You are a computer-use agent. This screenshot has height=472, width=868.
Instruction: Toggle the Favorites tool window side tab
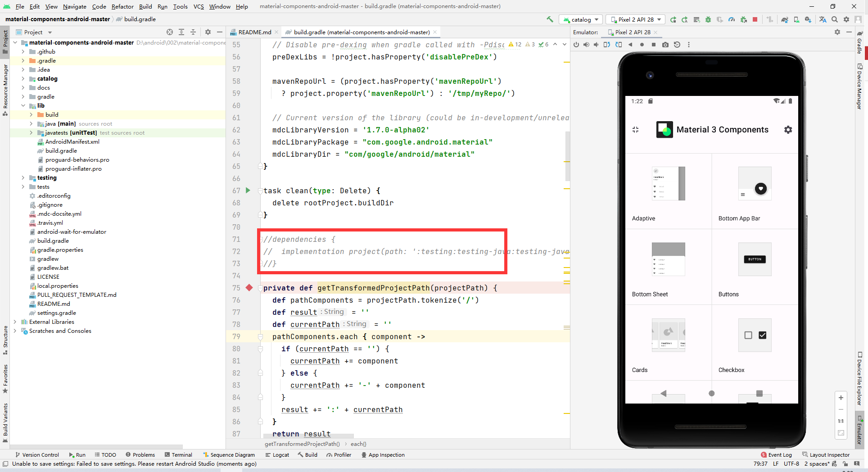5,379
